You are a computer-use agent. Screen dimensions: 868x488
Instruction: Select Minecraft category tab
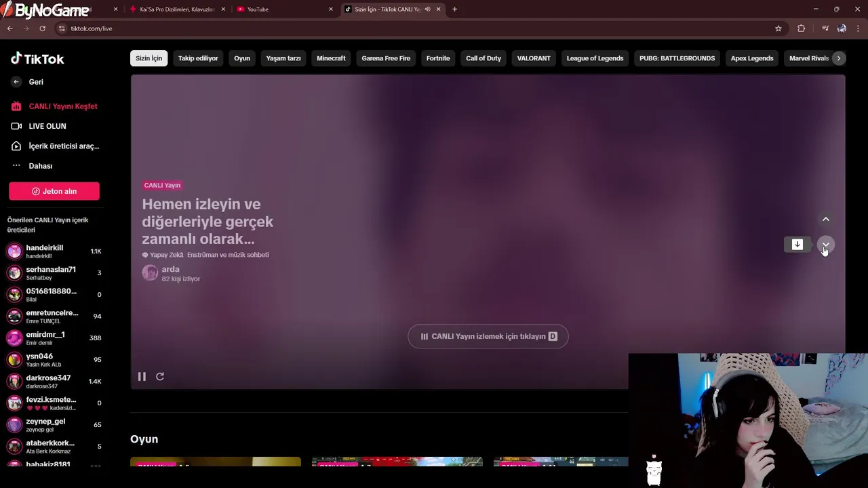click(x=331, y=58)
